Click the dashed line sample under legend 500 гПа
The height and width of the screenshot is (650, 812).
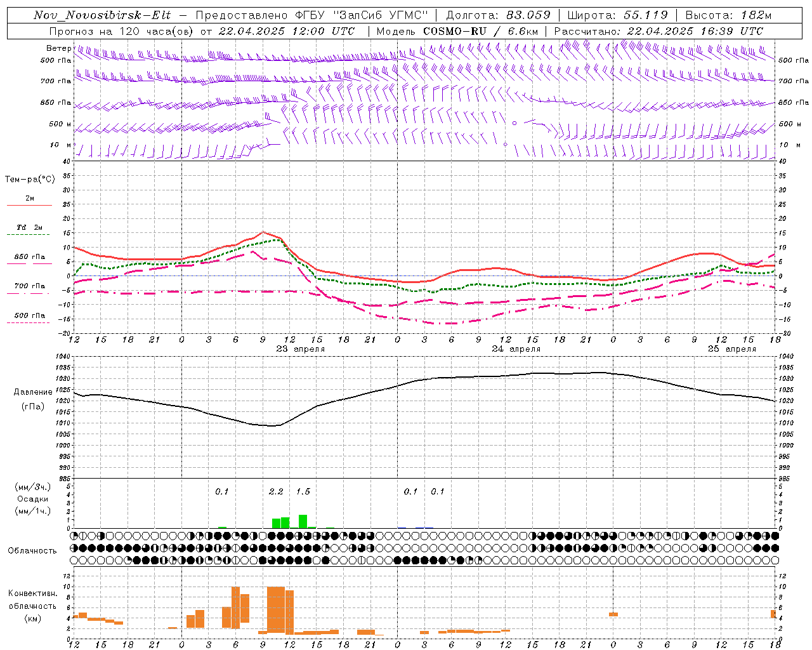[28, 323]
